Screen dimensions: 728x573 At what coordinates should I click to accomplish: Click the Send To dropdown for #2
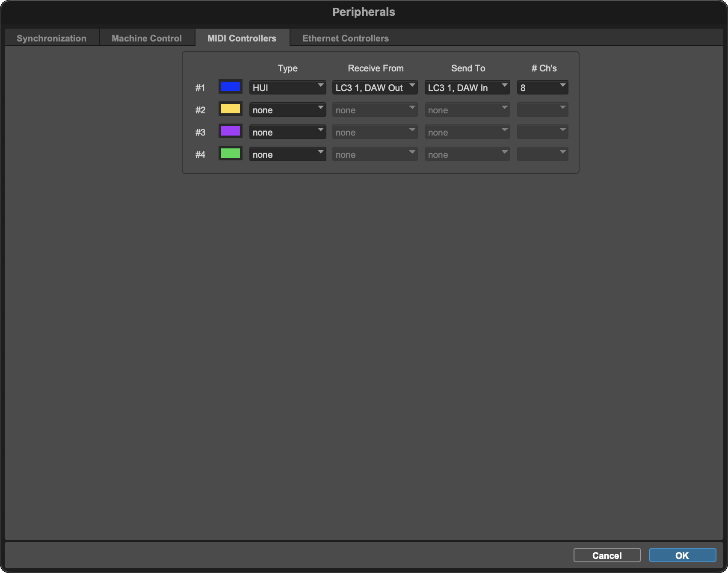[467, 110]
